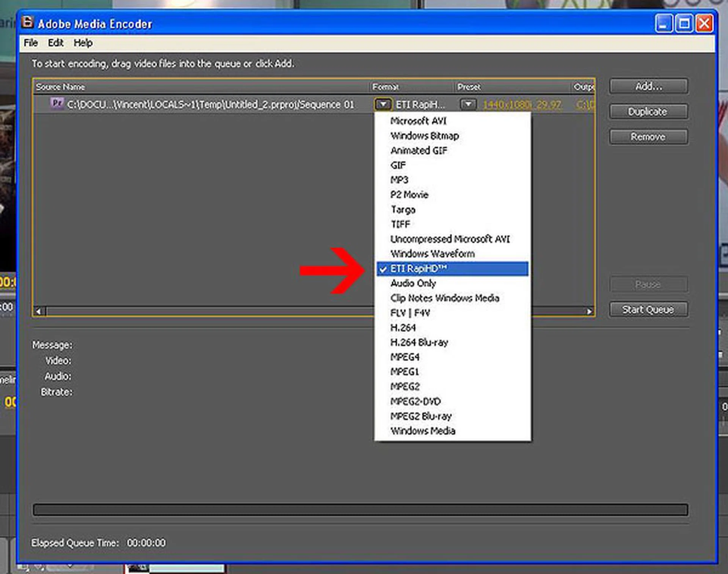This screenshot has height=574, width=728.
Task: Select Windows Media from the format list
Action: click(x=422, y=431)
